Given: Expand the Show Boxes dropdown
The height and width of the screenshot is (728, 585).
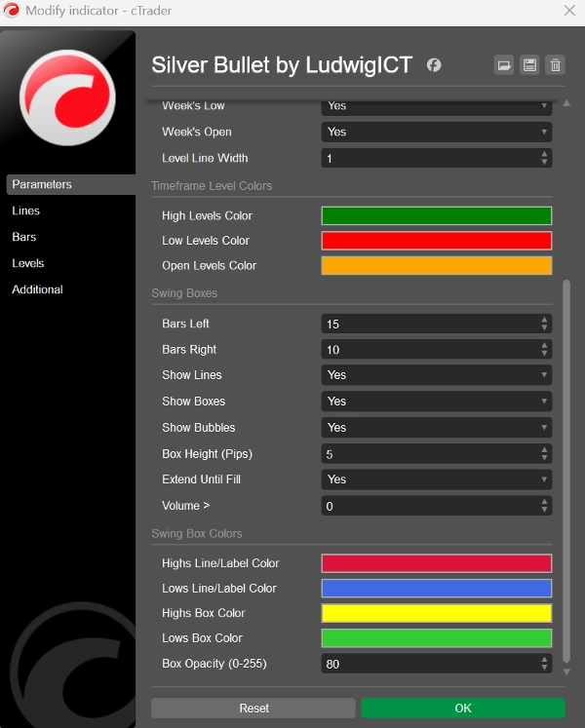Looking at the screenshot, I should click(x=436, y=402).
